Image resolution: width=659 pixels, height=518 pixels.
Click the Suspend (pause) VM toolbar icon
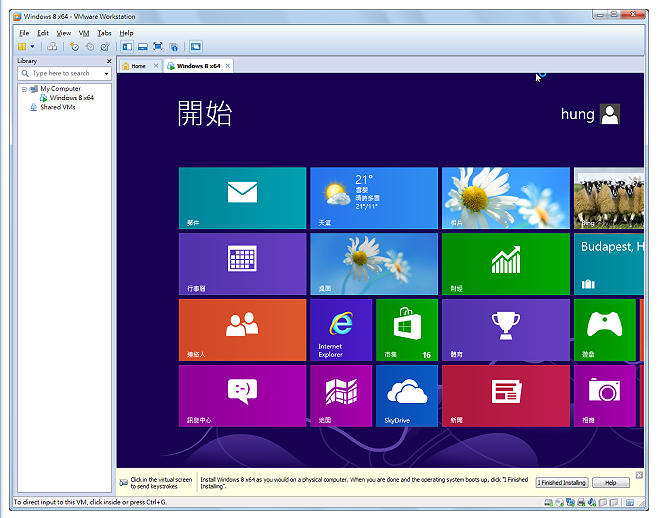click(x=22, y=47)
